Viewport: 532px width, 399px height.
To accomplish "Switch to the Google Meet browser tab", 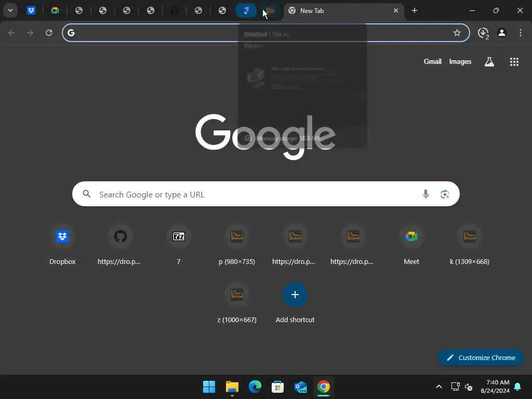I will [55, 10].
